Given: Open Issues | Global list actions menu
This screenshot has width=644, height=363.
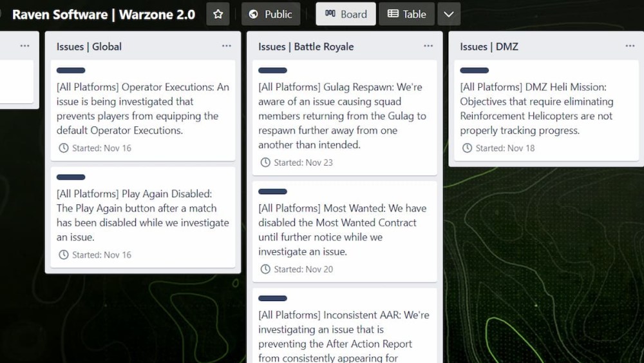Looking at the screenshot, I should pyautogui.click(x=227, y=46).
